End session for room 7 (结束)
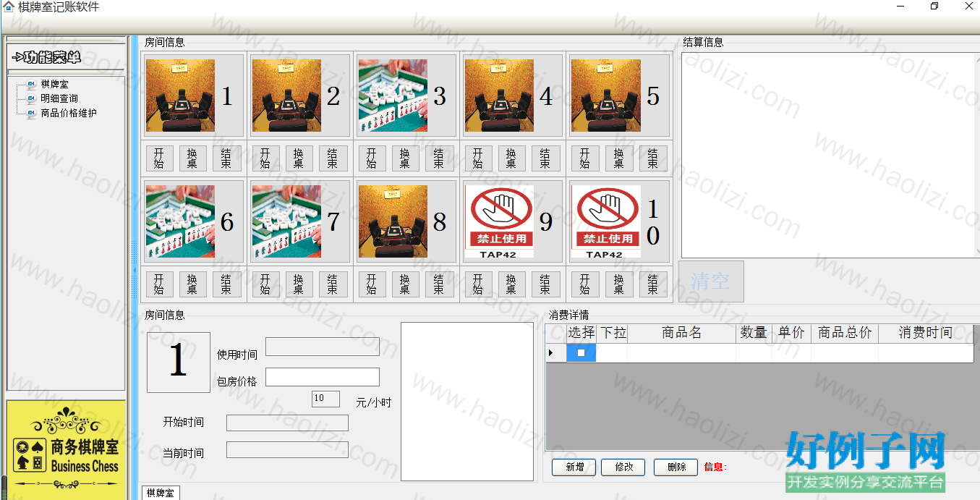 click(x=333, y=284)
